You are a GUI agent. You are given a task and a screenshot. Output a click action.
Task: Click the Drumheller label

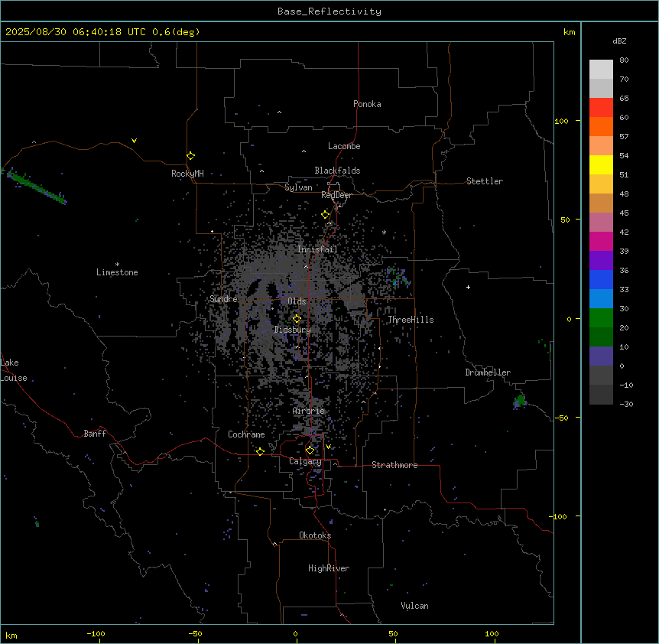pyautogui.click(x=488, y=372)
